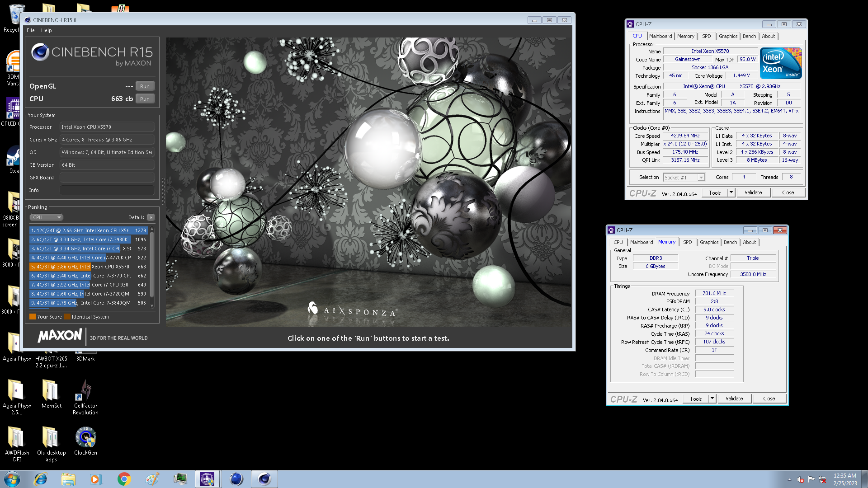Switch to CPU tab in lower CPU-Z
Image resolution: width=868 pixels, height=488 pixels.
[x=618, y=242]
